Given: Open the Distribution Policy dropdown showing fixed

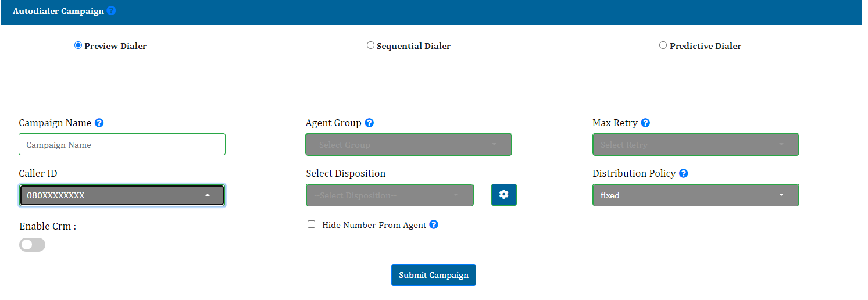Looking at the screenshot, I should (695, 195).
